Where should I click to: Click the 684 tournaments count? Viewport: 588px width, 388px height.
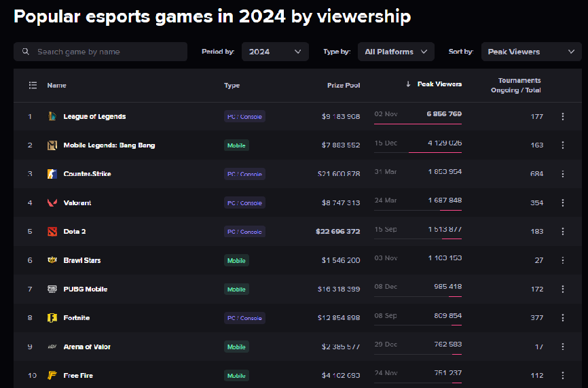pyautogui.click(x=536, y=174)
